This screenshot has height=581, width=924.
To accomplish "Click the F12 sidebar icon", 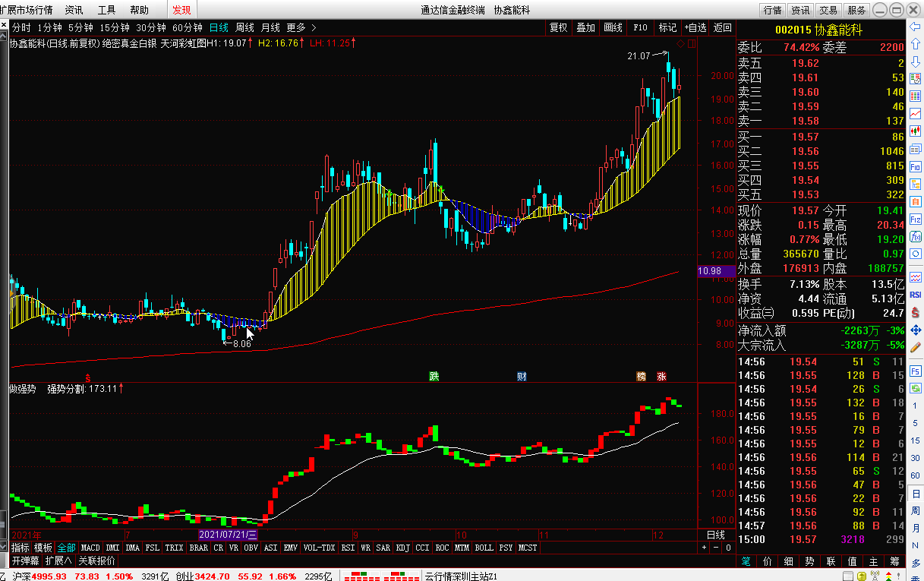I will click(x=916, y=219).
